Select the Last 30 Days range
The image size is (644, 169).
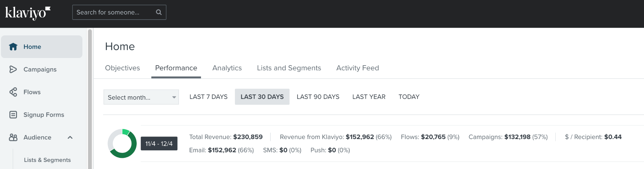tap(262, 97)
